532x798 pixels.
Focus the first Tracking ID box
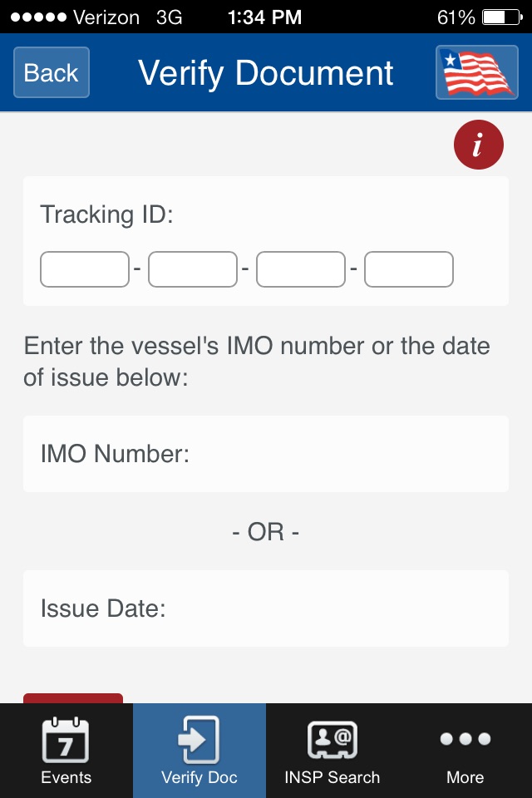85,269
